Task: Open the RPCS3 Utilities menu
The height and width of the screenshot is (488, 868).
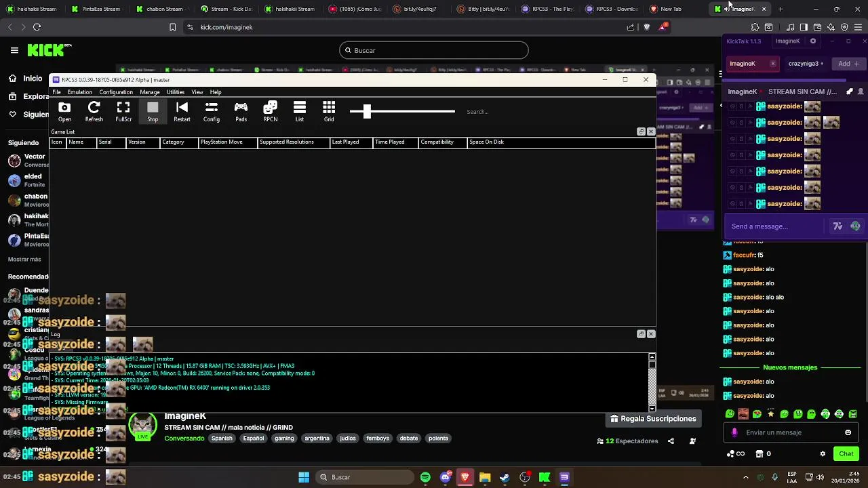Action: (176, 92)
